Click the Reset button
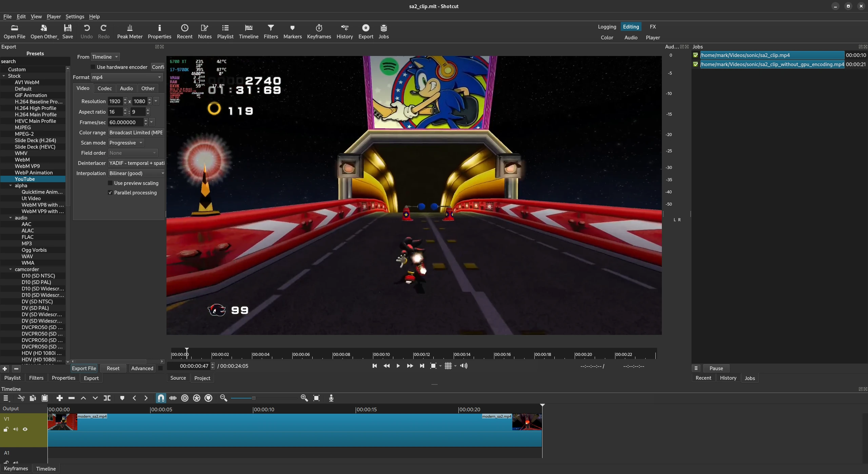Viewport: 868px width, 474px height. pyautogui.click(x=113, y=368)
